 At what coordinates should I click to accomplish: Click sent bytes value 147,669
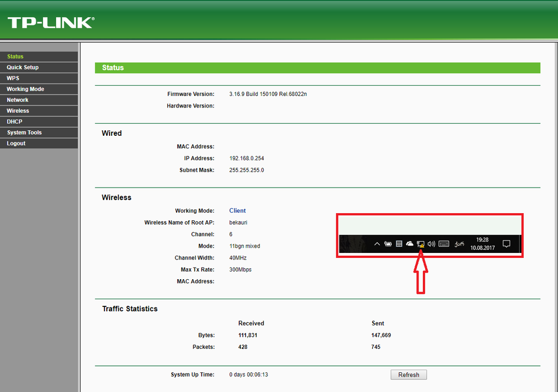pyautogui.click(x=381, y=335)
